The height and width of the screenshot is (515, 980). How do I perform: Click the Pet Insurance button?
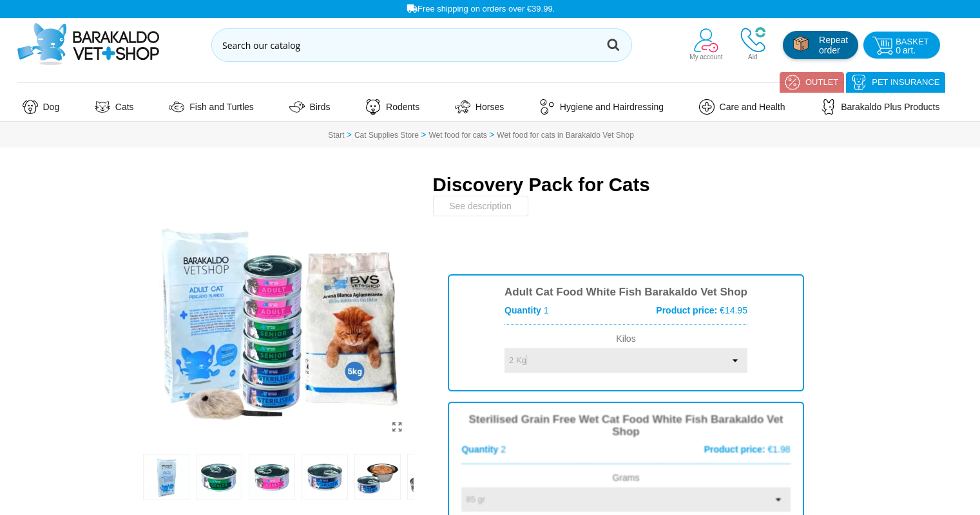896,82
